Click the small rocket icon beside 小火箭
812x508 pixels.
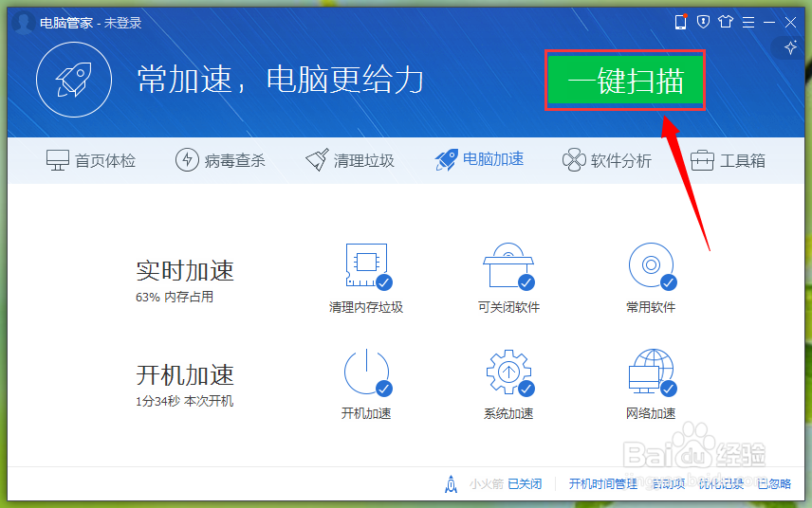[451, 484]
